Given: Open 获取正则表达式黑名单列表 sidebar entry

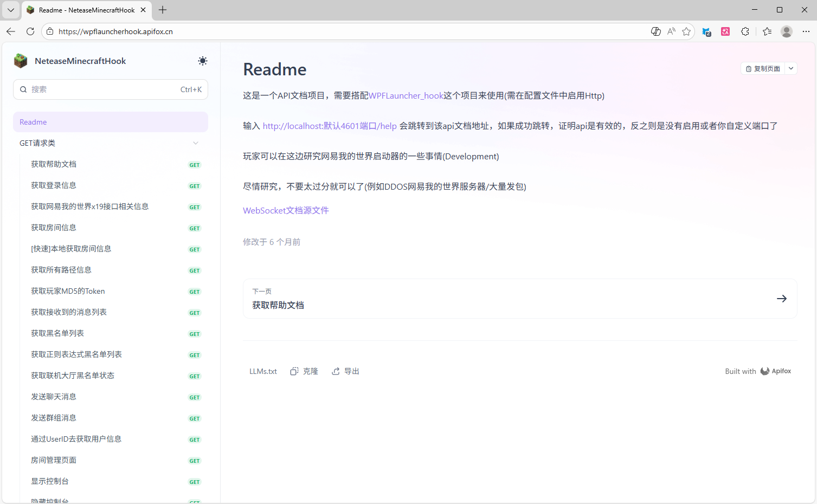Looking at the screenshot, I should (x=111, y=354).
